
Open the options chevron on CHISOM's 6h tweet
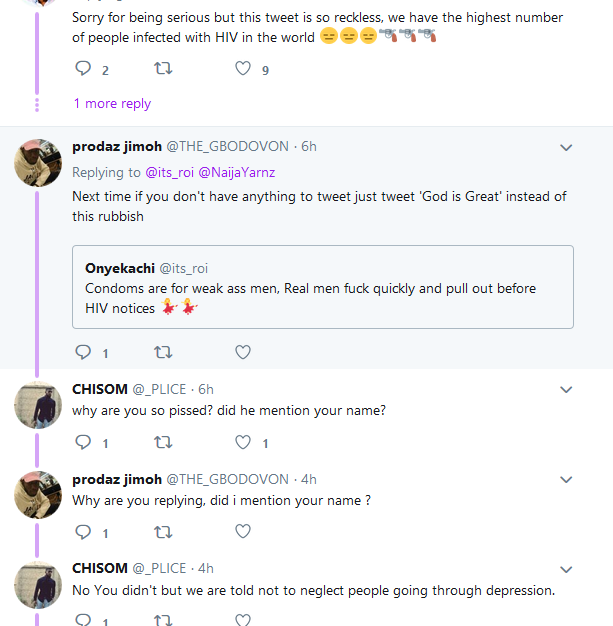tap(566, 390)
